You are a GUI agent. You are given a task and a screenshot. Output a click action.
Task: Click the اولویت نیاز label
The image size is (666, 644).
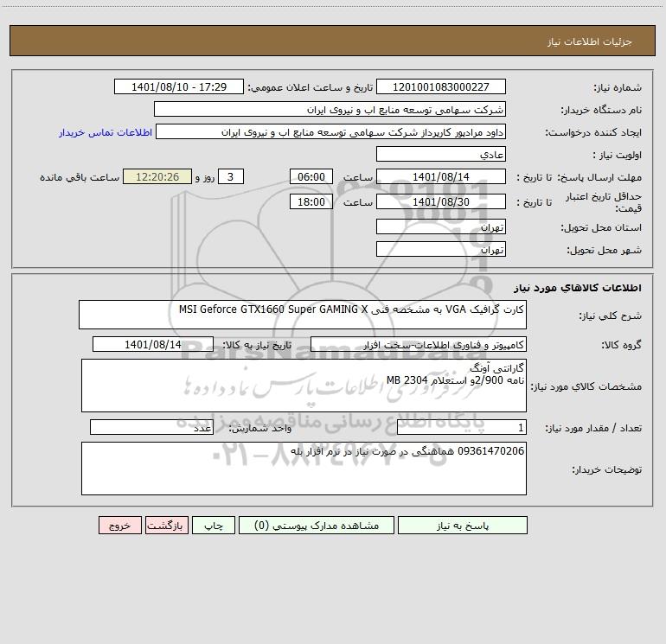coord(618,156)
